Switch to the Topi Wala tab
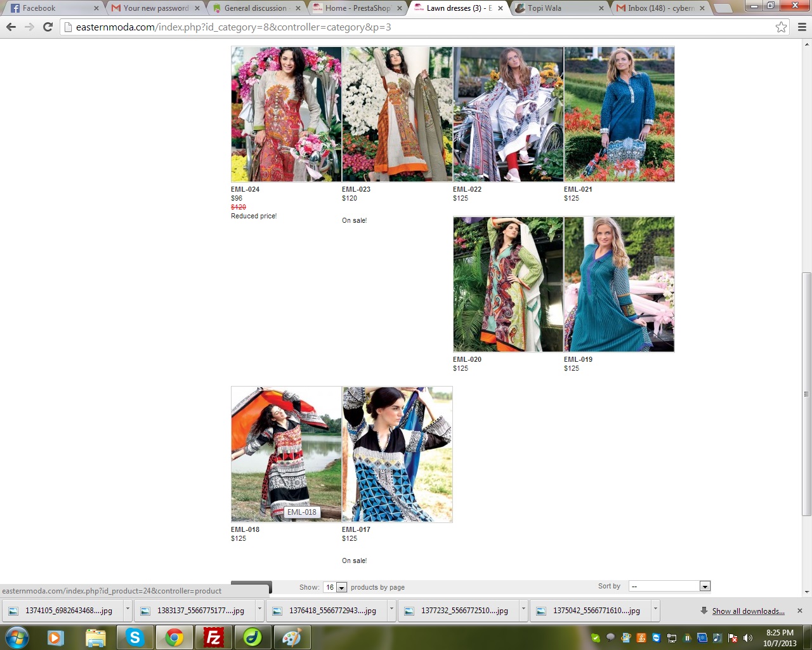The width and height of the screenshot is (812, 650). coord(560,8)
